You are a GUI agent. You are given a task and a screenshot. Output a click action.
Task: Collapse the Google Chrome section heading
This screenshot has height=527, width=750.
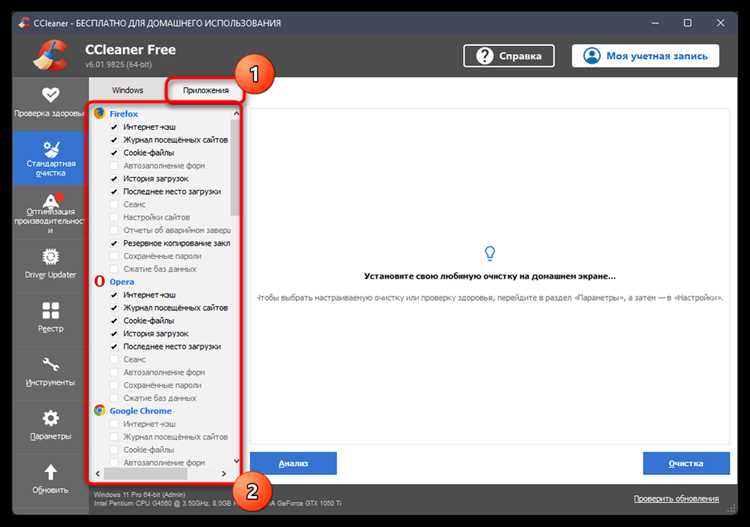pyautogui.click(x=141, y=411)
